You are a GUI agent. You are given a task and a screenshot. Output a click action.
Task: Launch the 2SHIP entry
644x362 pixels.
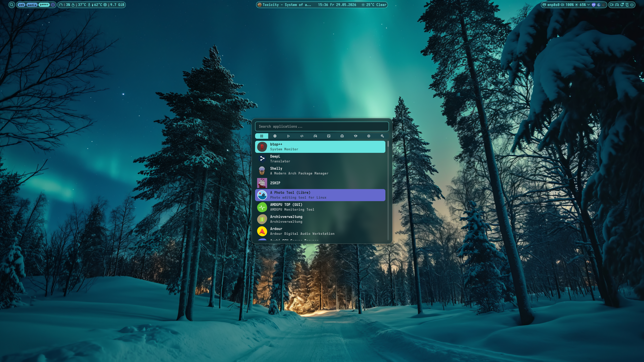320,183
